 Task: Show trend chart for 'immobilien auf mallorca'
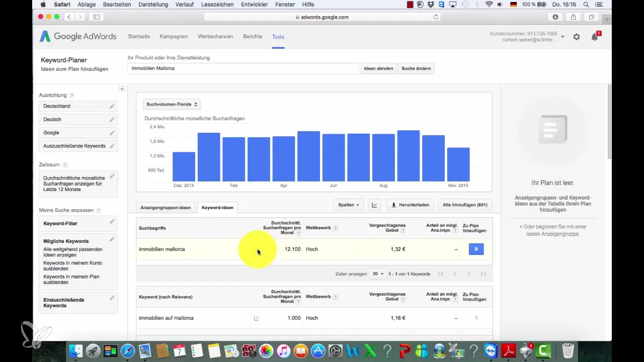click(256, 318)
